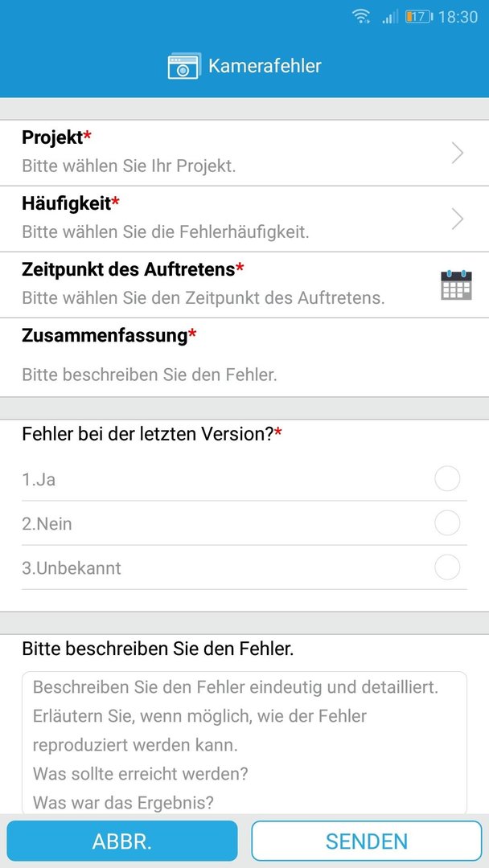Open the calendar icon for Zeitpunkt des Auftretens
This screenshot has height=868, width=489.
(x=456, y=285)
